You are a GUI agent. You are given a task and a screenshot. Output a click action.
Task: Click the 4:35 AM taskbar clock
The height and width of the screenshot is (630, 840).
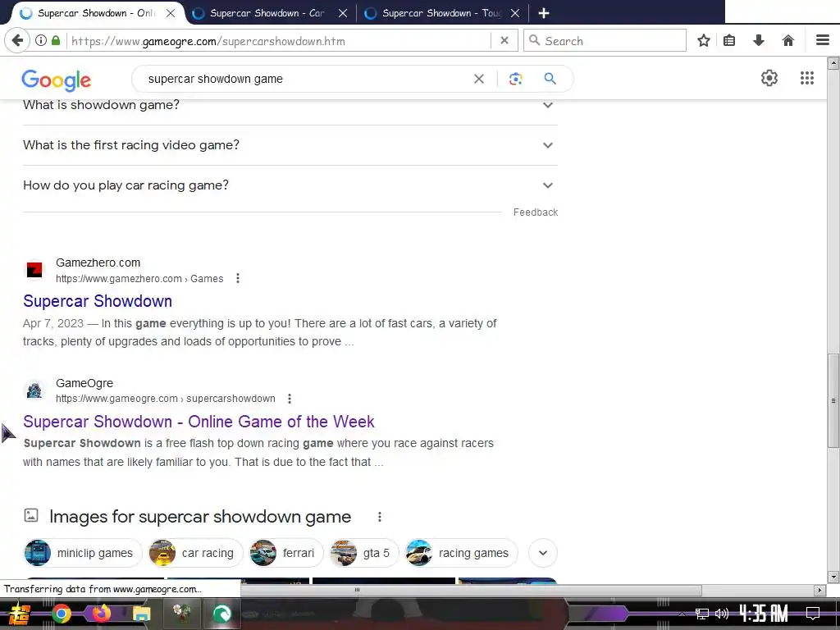[x=764, y=614]
